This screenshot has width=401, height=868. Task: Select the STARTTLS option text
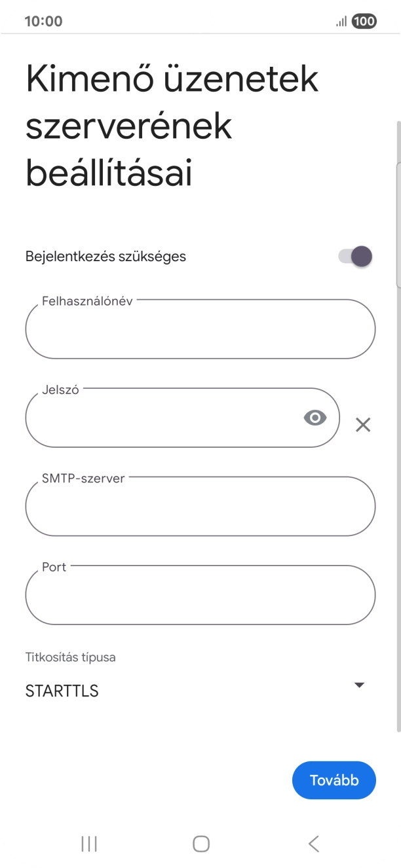(x=62, y=690)
